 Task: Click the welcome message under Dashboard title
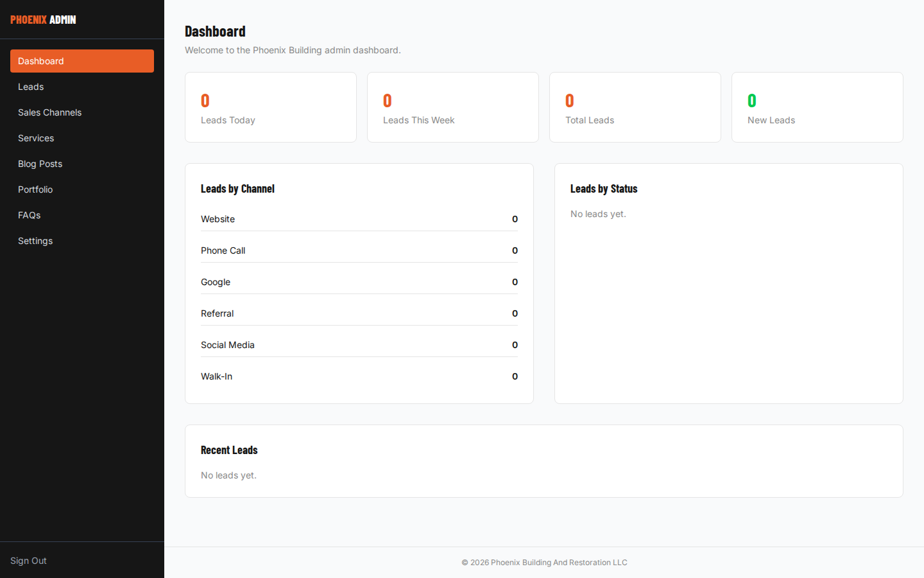tap(293, 50)
